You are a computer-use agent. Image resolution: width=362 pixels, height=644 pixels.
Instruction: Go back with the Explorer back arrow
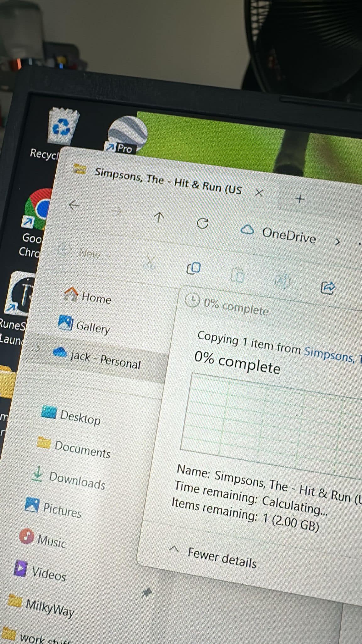point(74,205)
